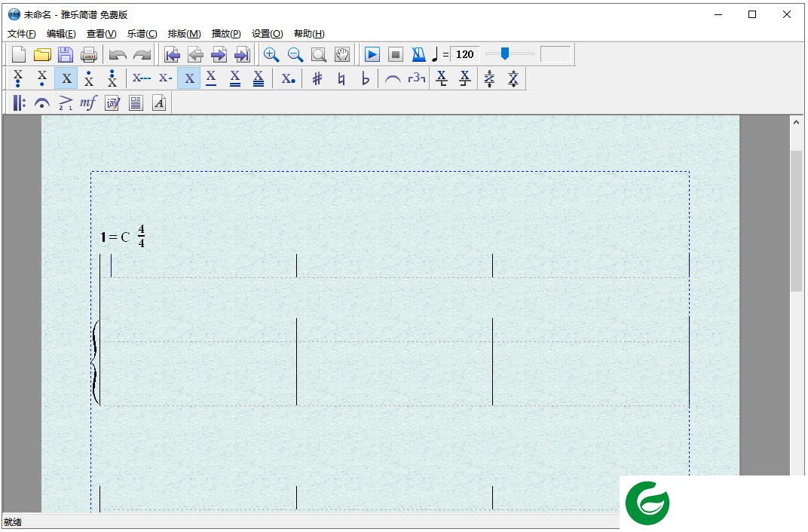Viewport: 808px width, 532px height.
Task: Select the middle octave note without dots
Action: tap(66, 78)
